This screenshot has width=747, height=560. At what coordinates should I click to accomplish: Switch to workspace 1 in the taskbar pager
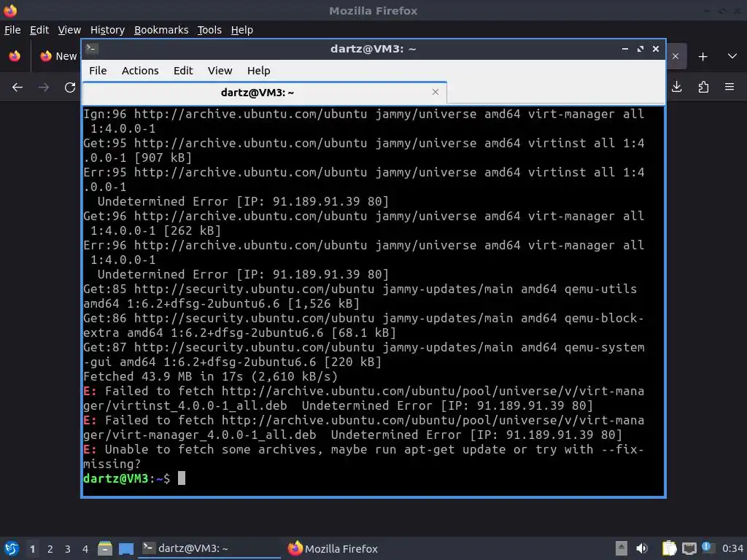click(32, 549)
